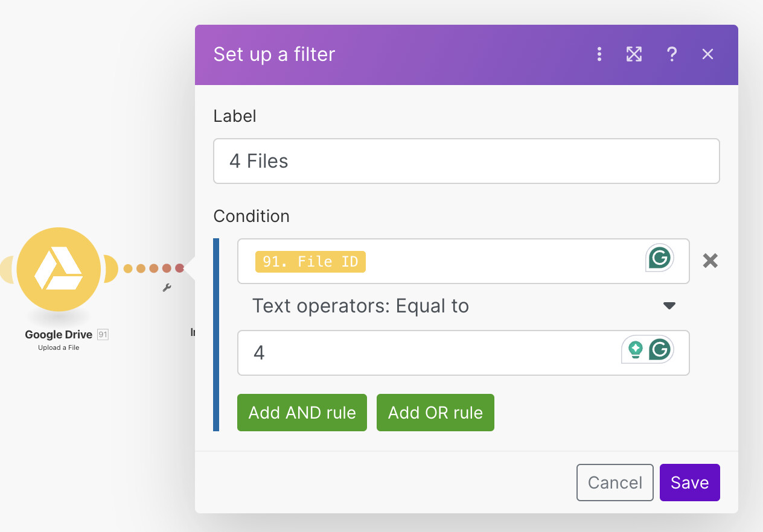Open the "Text operators: Equal to" dropdown
This screenshot has width=763, height=532.
(x=463, y=306)
